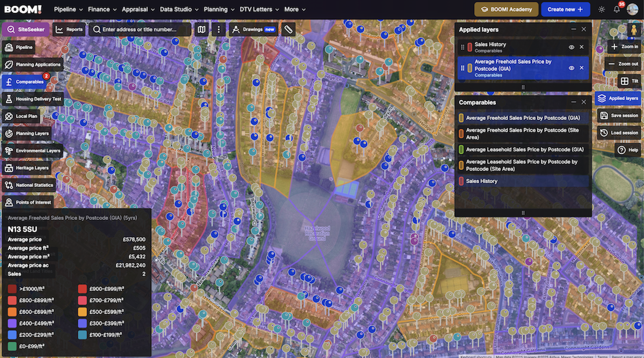This screenshot has height=358, width=644.
Task: Click the >£1000/ft² legend swatch
Action: tap(12, 289)
